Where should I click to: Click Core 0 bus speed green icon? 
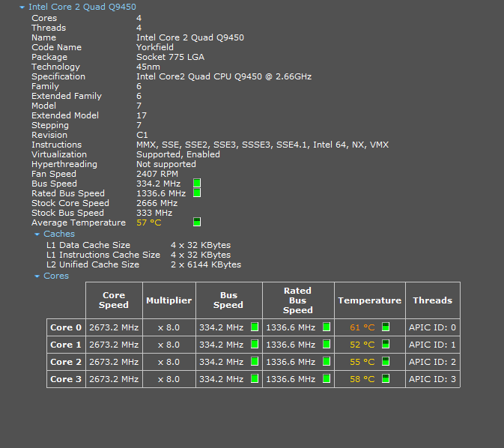point(255,327)
